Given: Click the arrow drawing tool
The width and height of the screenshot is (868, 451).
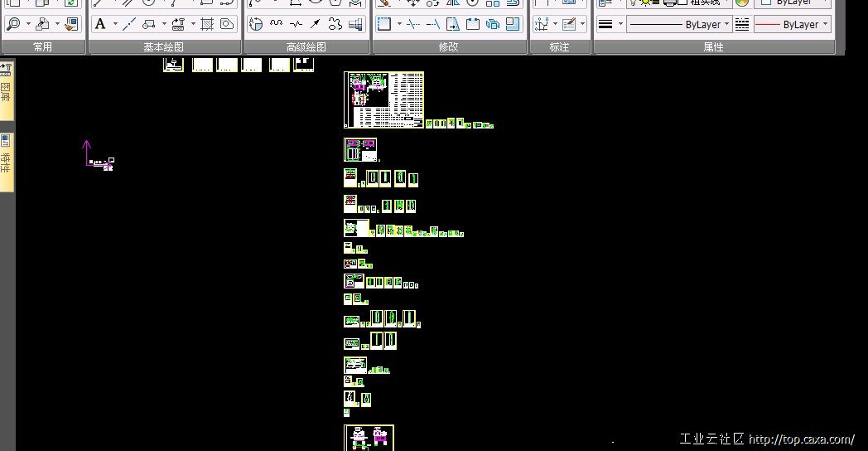Looking at the screenshot, I should pyautogui.click(x=315, y=24).
